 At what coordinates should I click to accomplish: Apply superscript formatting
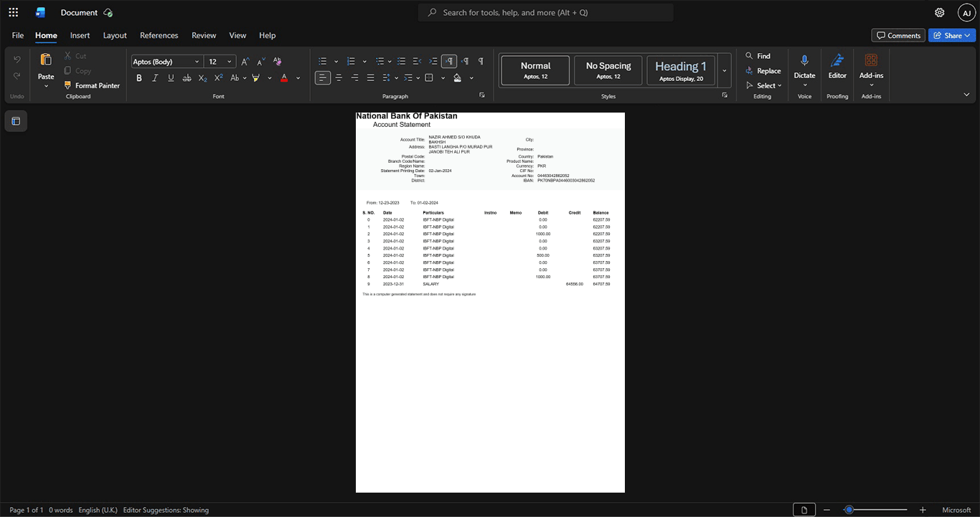(219, 77)
